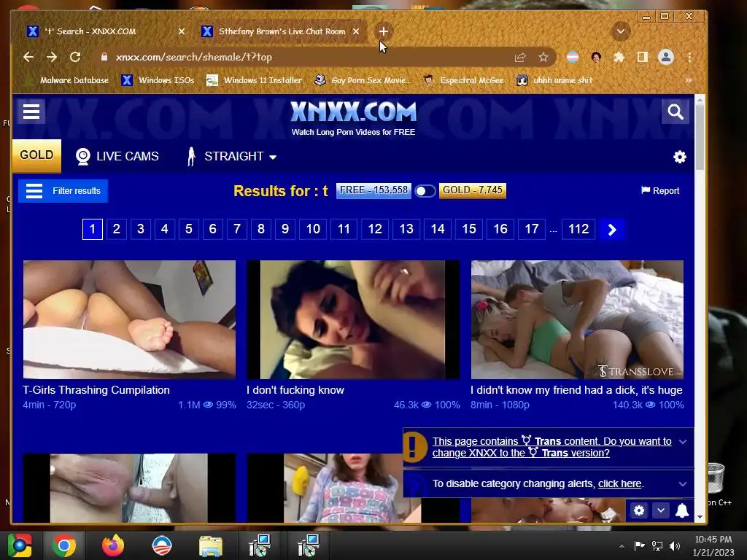Screen dimensions: 747x560
Task: Click the down chevron beside the bell
Action: [x=661, y=510]
